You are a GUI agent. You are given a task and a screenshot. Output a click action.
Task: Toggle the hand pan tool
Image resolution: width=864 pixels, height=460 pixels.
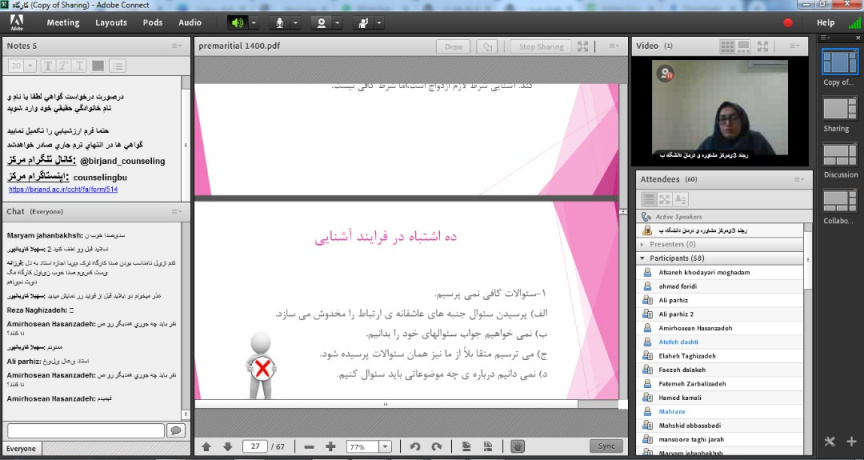[517, 446]
